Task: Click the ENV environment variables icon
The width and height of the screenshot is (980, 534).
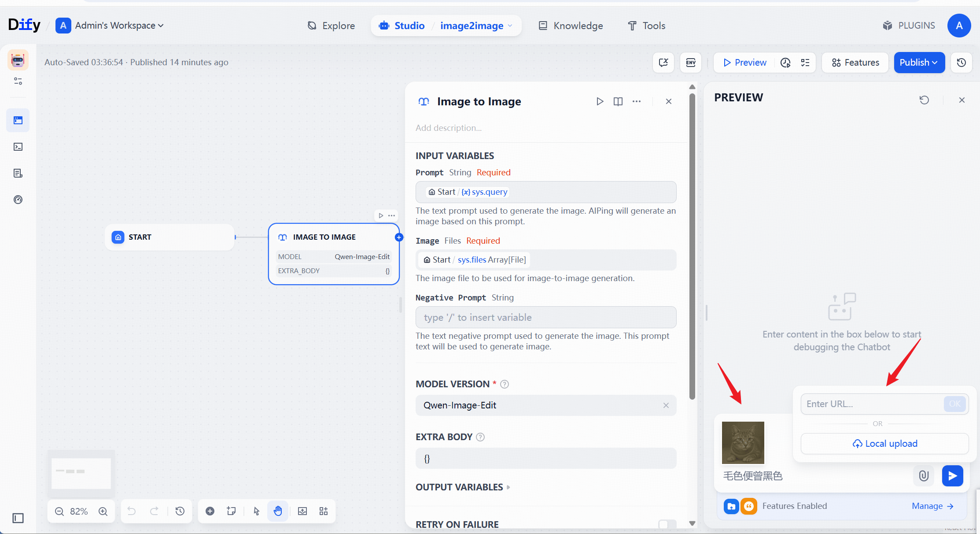Action: click(691, 63)
